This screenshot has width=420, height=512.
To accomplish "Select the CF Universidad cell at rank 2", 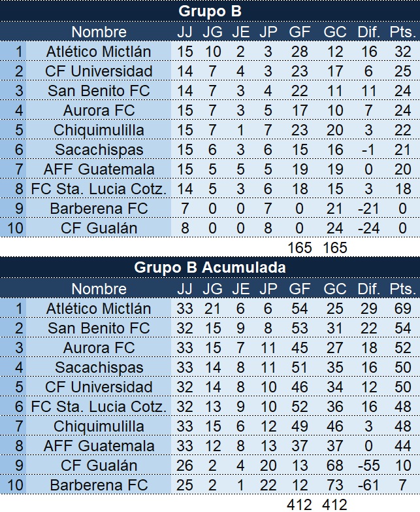I will (99, 71).
